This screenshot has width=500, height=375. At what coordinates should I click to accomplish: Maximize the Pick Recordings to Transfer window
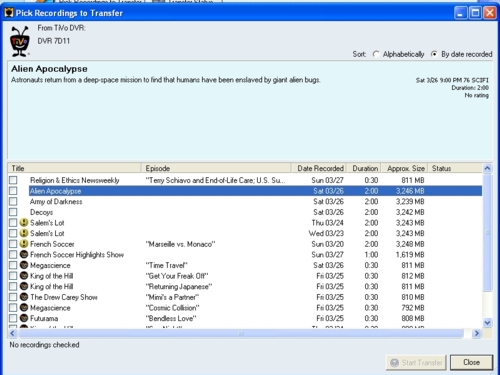click(475, 13)
